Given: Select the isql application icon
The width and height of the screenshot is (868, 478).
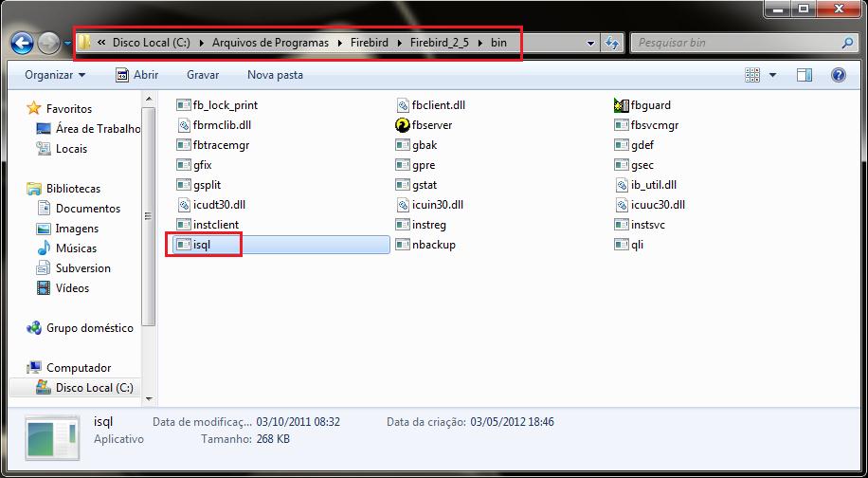Looking at the screenshot, I should [x=183, y=245].
